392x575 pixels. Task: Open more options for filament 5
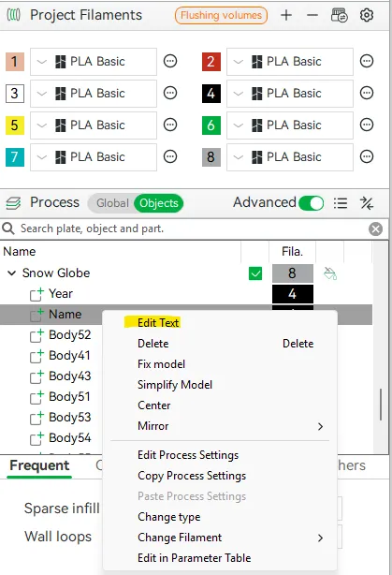(x=170, y=125)
